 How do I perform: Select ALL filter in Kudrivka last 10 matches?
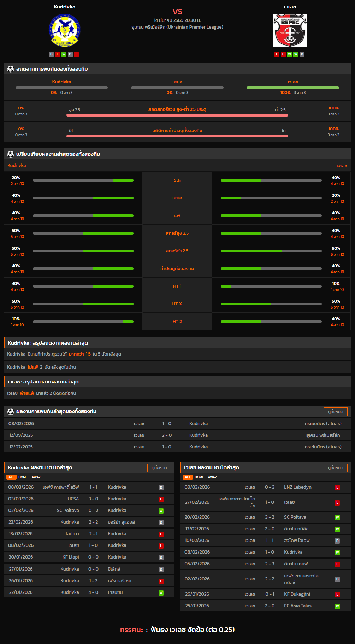point(11,477)
